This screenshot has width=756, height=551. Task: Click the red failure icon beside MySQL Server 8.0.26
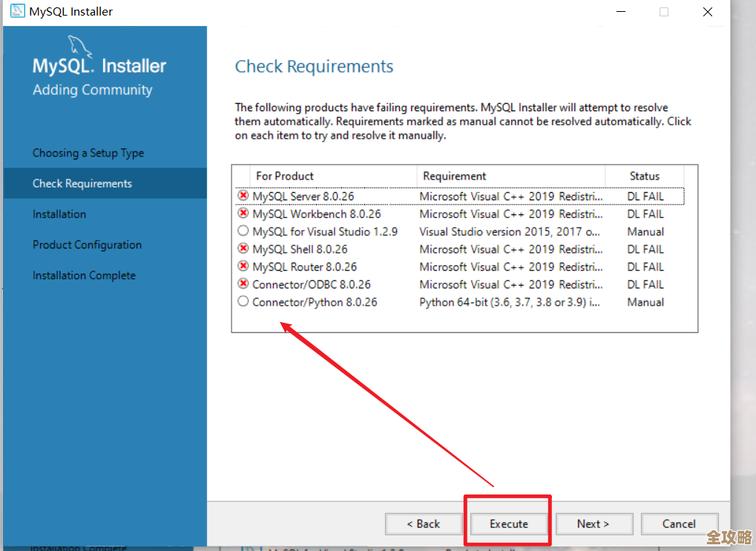point(243,196)
